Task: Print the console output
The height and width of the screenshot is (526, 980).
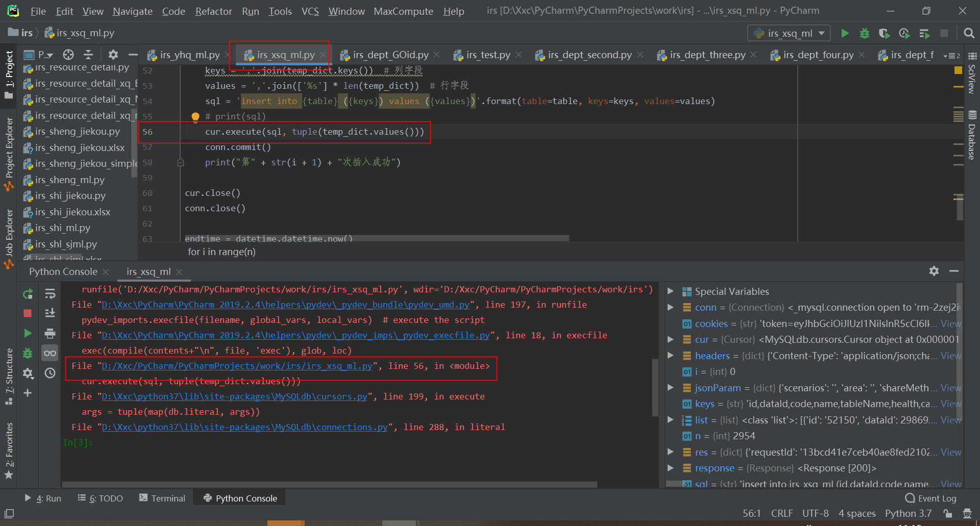Action: 50,333
